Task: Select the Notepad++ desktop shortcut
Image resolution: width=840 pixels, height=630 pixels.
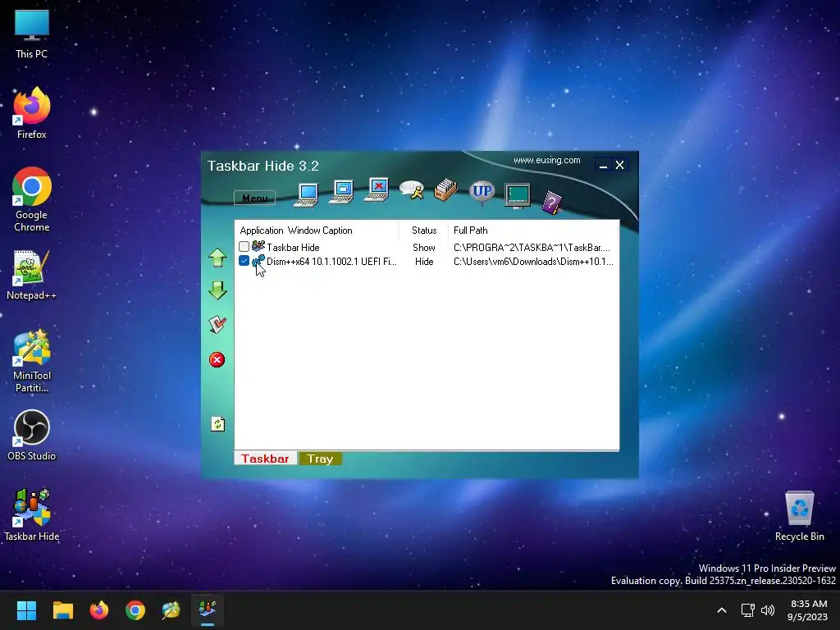Action: click(x=32, y=275)
